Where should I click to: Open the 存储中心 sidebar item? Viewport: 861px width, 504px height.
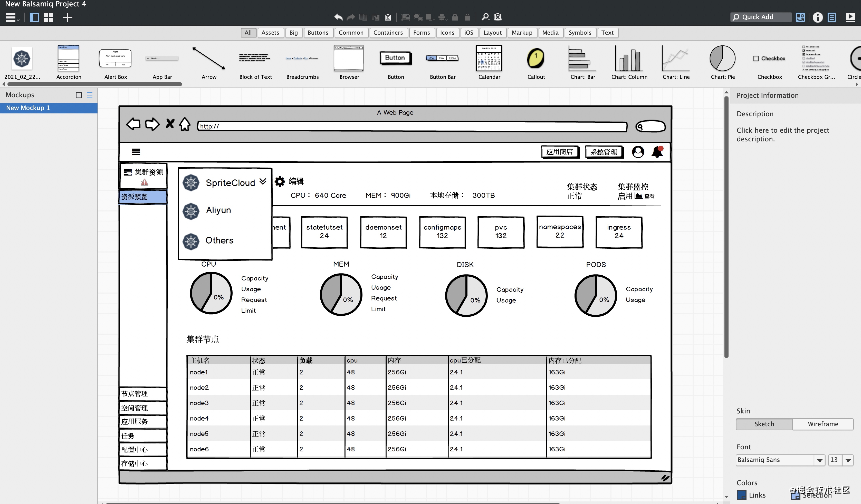(x=143, y=463)
